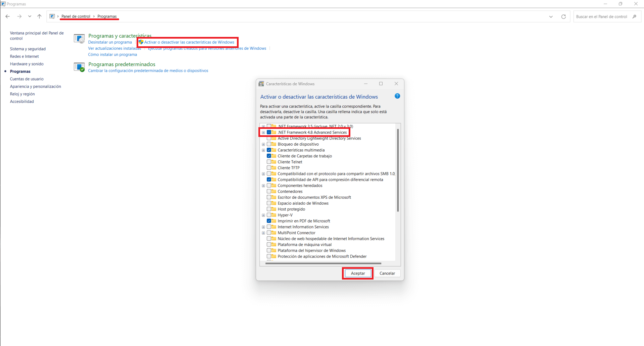Open Programas predeterminados heading
Screen dimensions: 644x346
point(122,64)
